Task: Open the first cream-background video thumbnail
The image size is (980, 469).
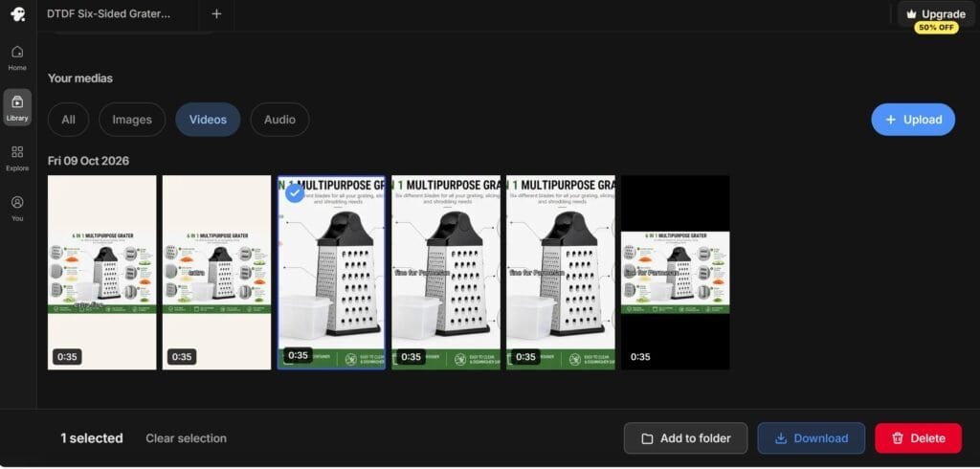Action: coord(101,272)
